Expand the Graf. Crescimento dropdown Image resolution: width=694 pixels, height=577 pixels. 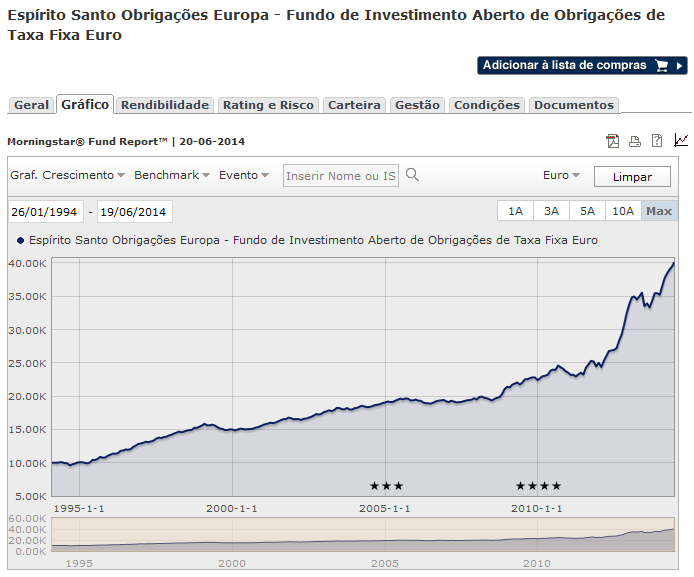tap(67, 175)
